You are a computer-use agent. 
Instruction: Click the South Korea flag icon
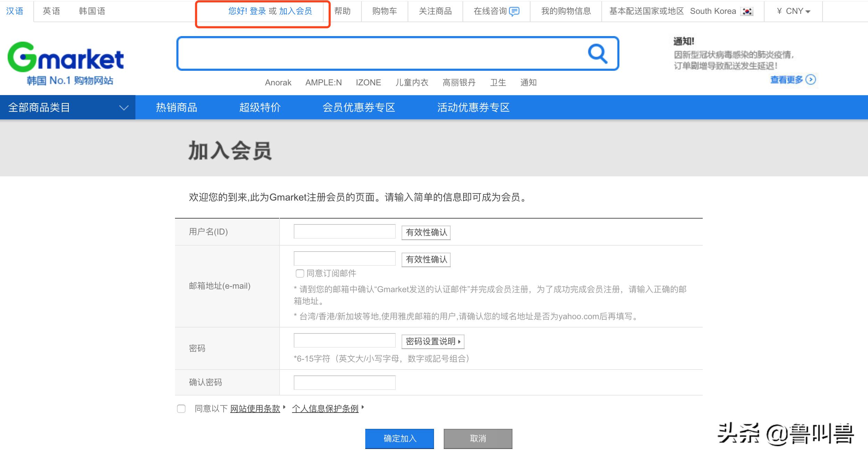(x=747, y=11)
